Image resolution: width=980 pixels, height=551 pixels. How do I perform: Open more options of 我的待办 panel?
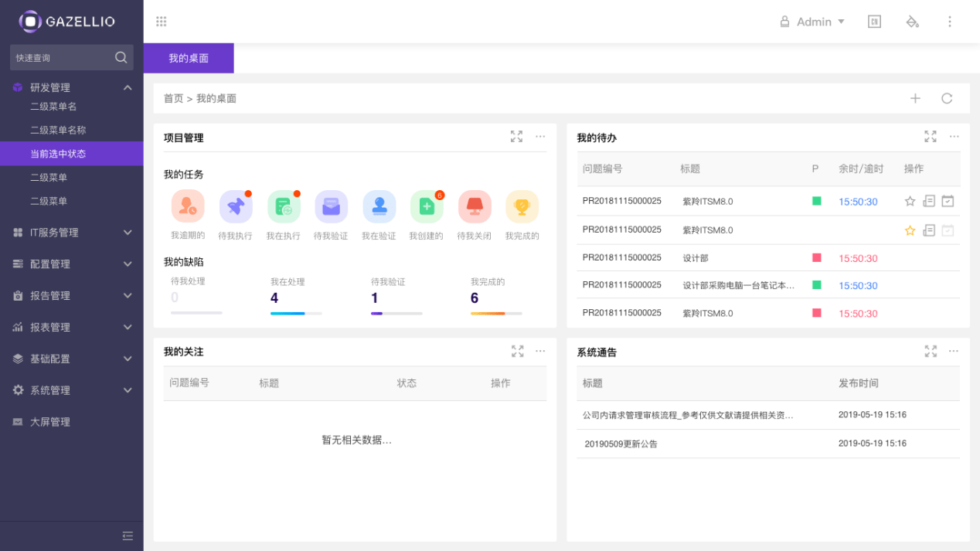tap(954, 137)
